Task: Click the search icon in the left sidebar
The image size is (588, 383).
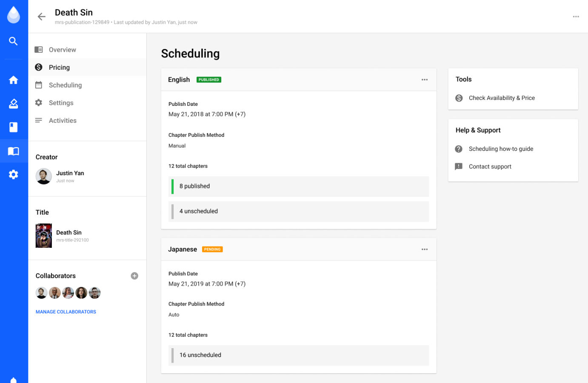Action: pos(14,41)
